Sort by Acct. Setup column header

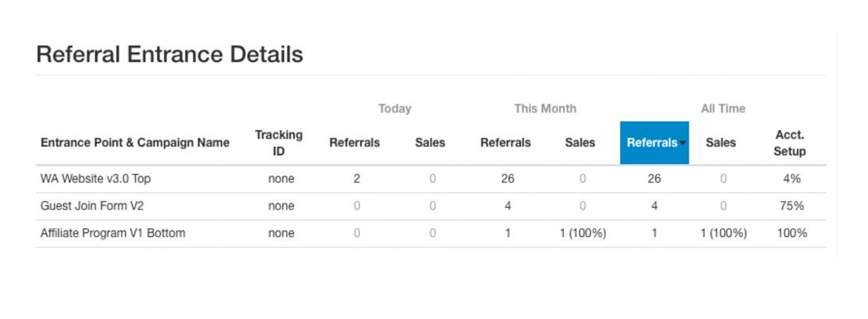tap(789, 143)
